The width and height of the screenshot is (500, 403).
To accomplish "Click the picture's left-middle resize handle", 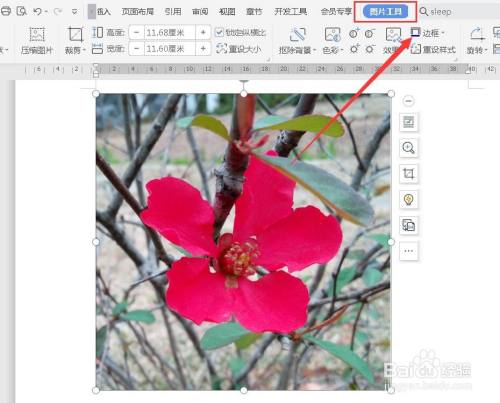I will (x=96, y=242).
